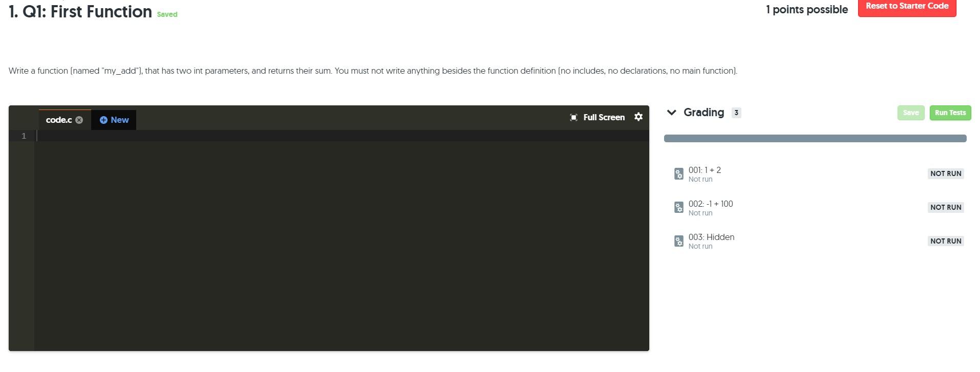Image resolution: width=980 pixels, height=372 pixels.
Task: Click the Grading heading text
Action: [x=704, y=113]
